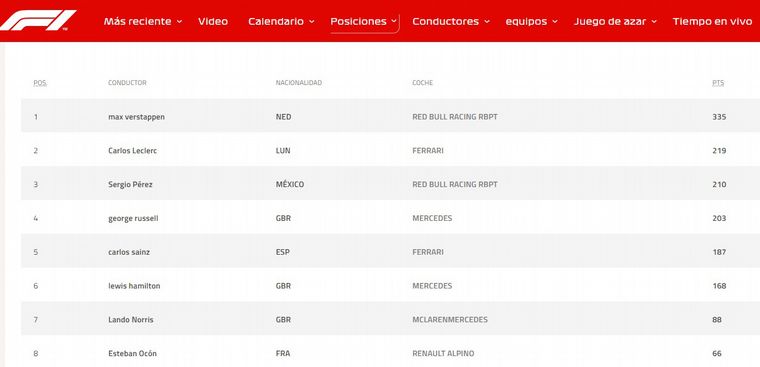Click position number 2
Viewport: 760px width, 367px height.
pyautogui.click(x=35, y=151)
